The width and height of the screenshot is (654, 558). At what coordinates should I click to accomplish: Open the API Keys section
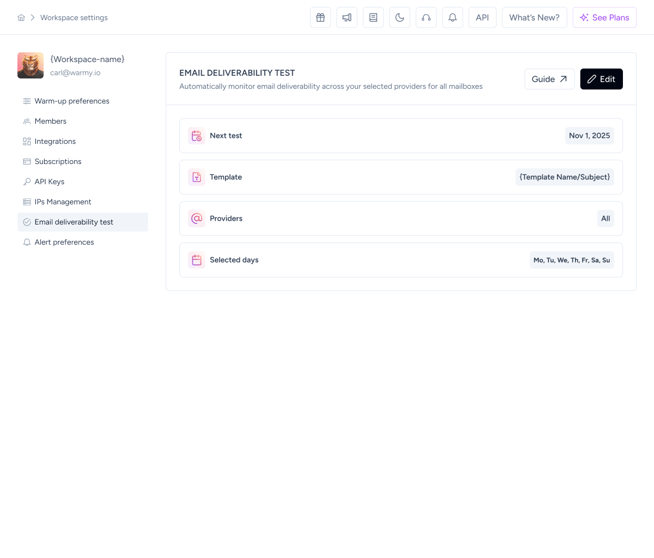83,182
